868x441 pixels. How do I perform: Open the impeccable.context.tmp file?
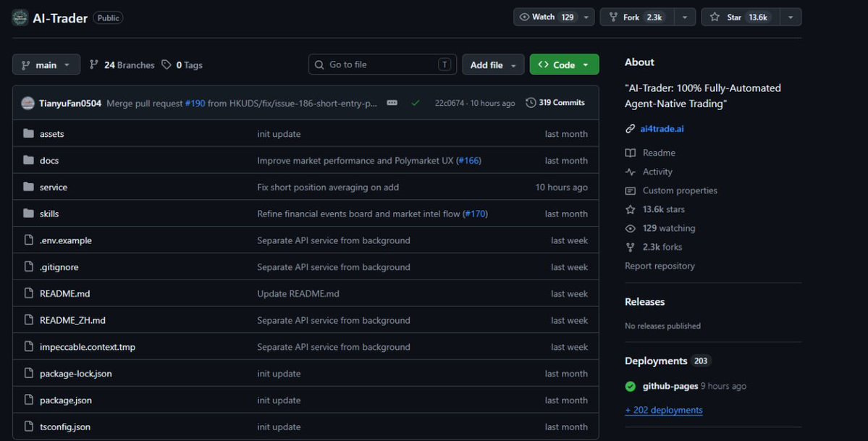88,347
